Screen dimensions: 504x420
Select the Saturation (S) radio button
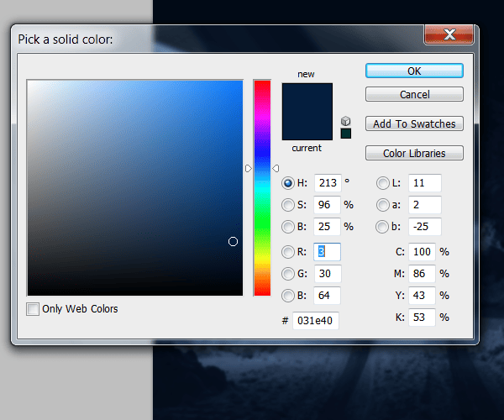point(288,205)
